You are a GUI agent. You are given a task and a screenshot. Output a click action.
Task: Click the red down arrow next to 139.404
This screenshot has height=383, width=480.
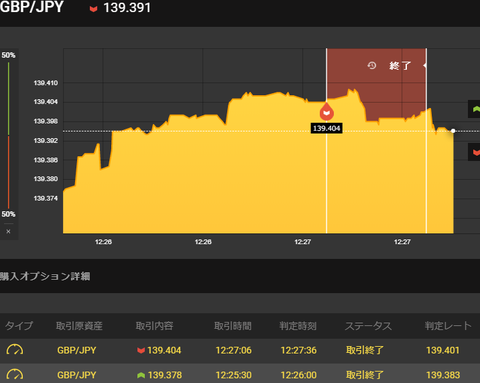141,350
